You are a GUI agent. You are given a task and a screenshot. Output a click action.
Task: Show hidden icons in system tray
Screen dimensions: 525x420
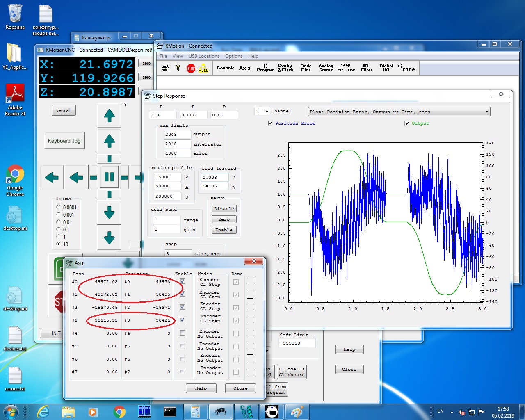tap(452, 412)
